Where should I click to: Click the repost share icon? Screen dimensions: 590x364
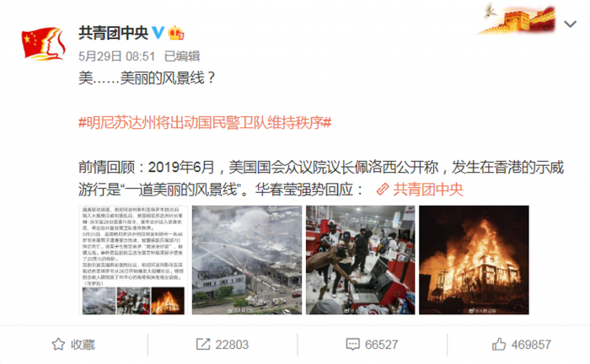[x=203, y=345]
